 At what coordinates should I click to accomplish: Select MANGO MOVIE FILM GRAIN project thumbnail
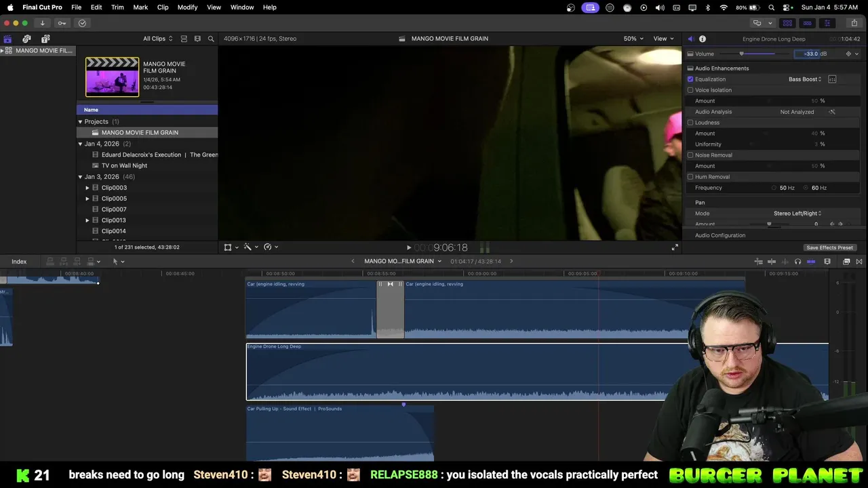(112, 77)
